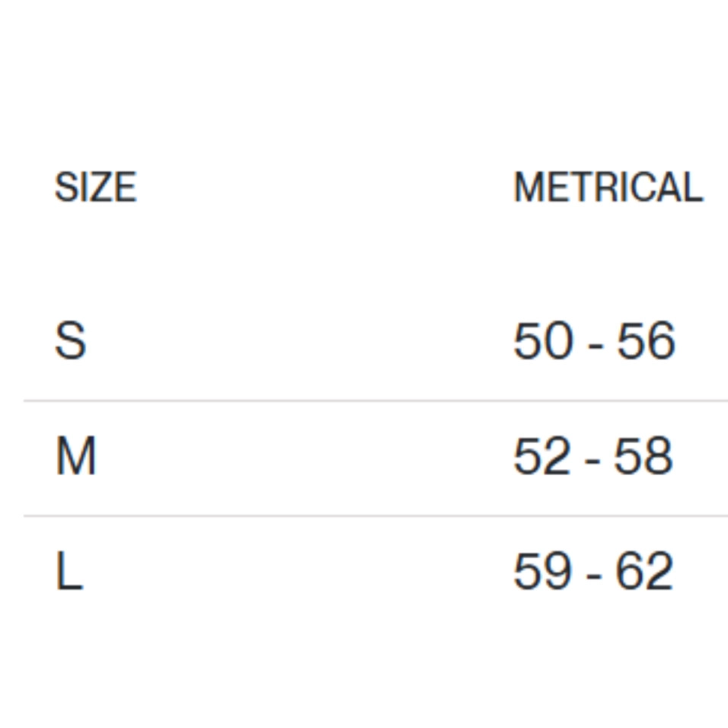Screen dimensions: 728x728
Task: Click the first letter M in METRICAL
Action: (x=528, y=187)
